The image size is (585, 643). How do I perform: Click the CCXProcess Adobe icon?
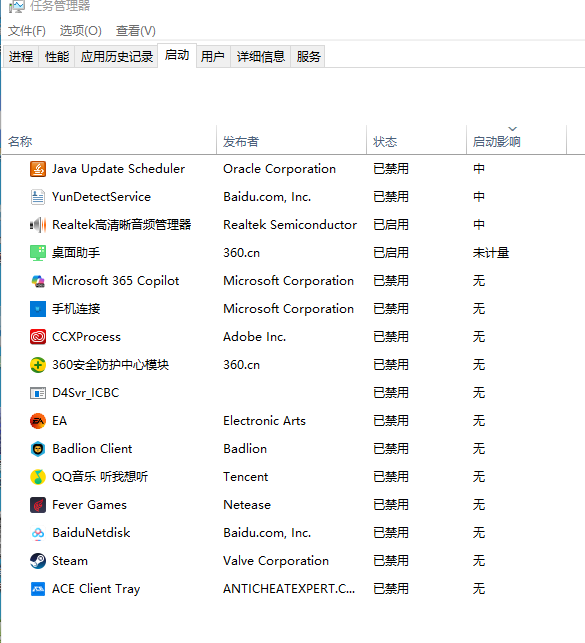pos(38,337)
